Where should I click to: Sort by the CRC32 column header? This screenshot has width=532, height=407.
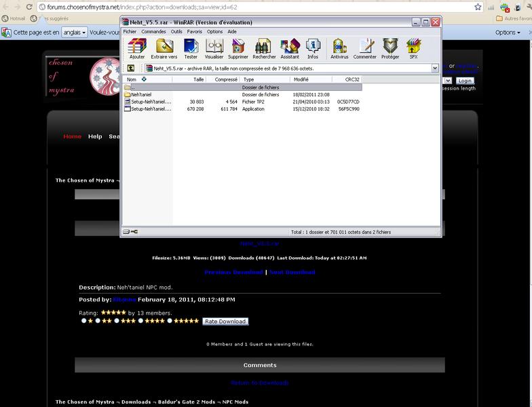pos(347,79)
